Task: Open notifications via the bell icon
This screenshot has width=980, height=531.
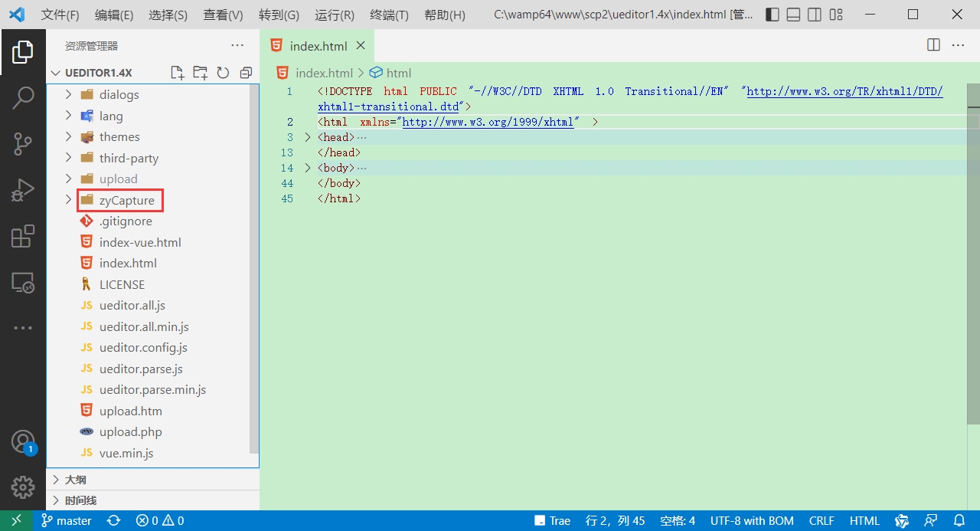Action: click(x=959, y=521)
